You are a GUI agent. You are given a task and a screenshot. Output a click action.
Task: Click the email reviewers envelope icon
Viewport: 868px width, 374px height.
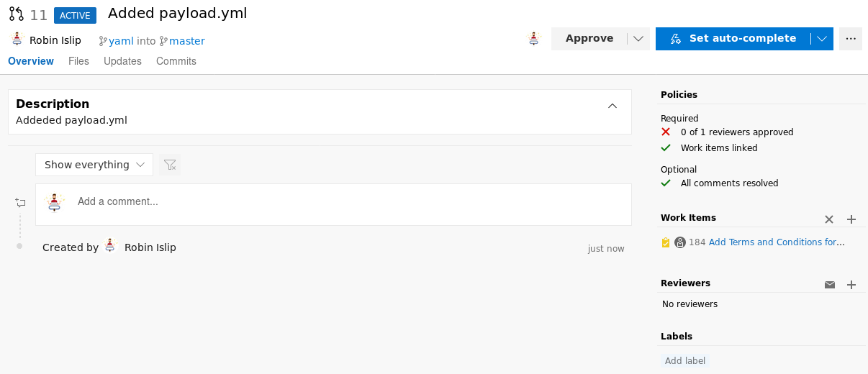click(830, 285)
